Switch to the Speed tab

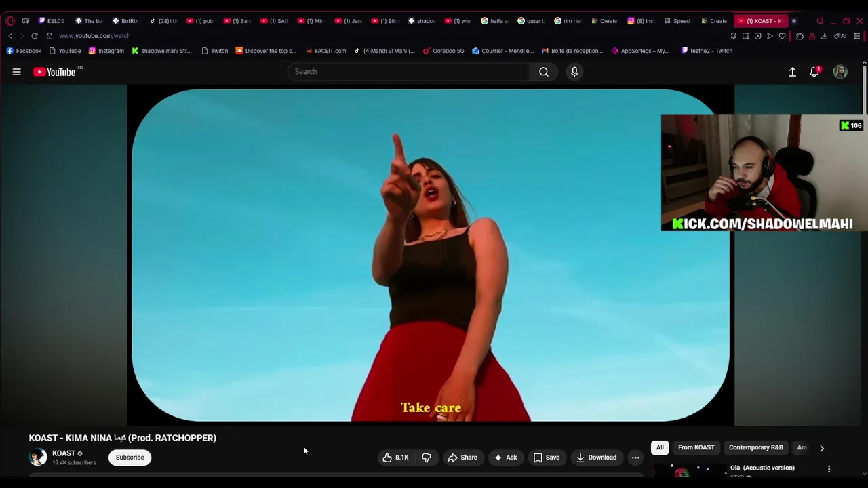tap(678, 21)
